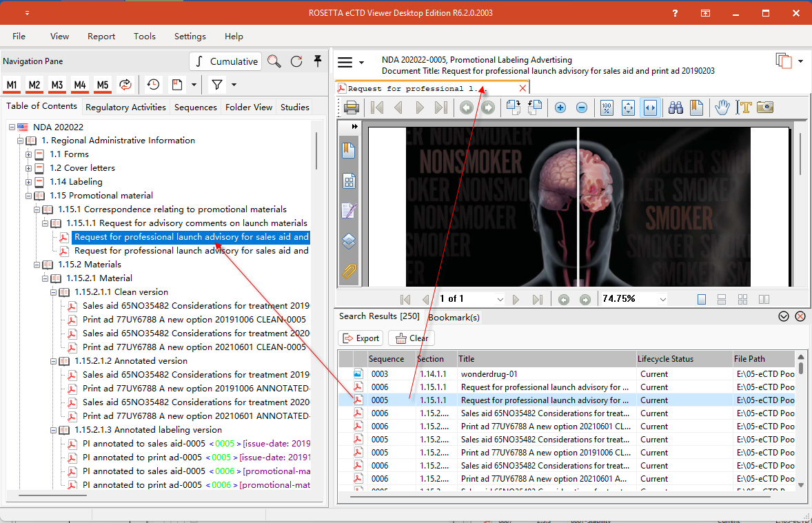The height and width of the screenshot is (523, 812).
Task: Collapse the 1.15 Promotional material node
Action: pos(28,196)
